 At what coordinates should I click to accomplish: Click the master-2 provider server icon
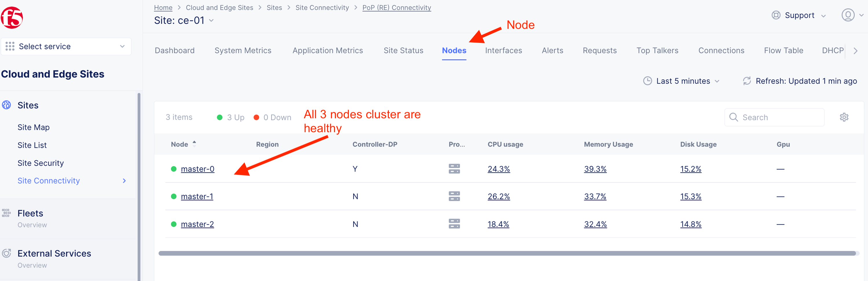[x=454, y=224]
